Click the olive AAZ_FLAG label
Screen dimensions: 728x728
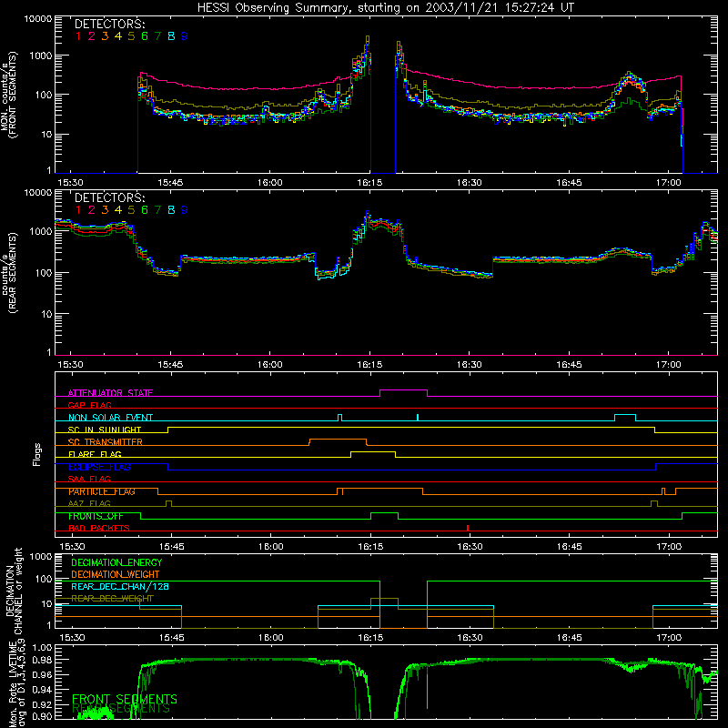(89, 504)
